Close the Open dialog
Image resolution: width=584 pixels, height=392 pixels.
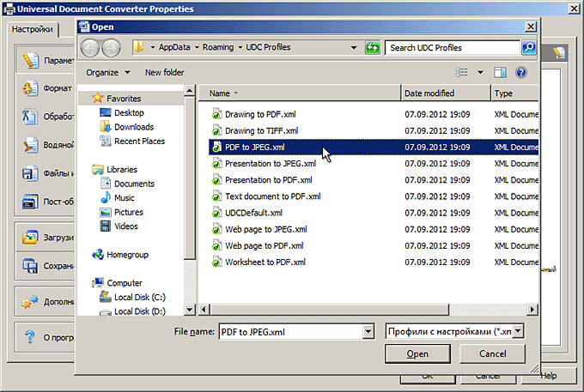pos(531,27)
